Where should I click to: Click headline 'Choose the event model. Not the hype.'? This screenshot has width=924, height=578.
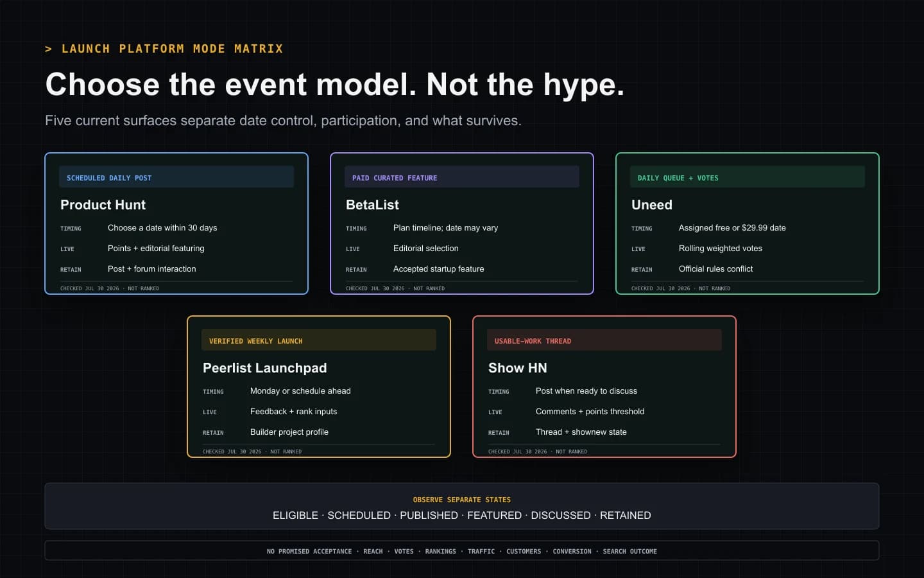(x=334, y=84)
